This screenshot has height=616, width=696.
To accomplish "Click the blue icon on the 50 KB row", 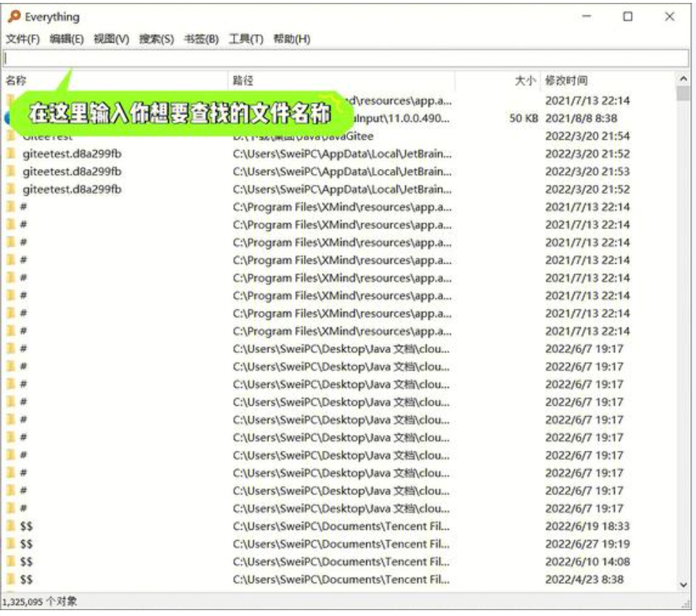I will (x=7, y=117).
